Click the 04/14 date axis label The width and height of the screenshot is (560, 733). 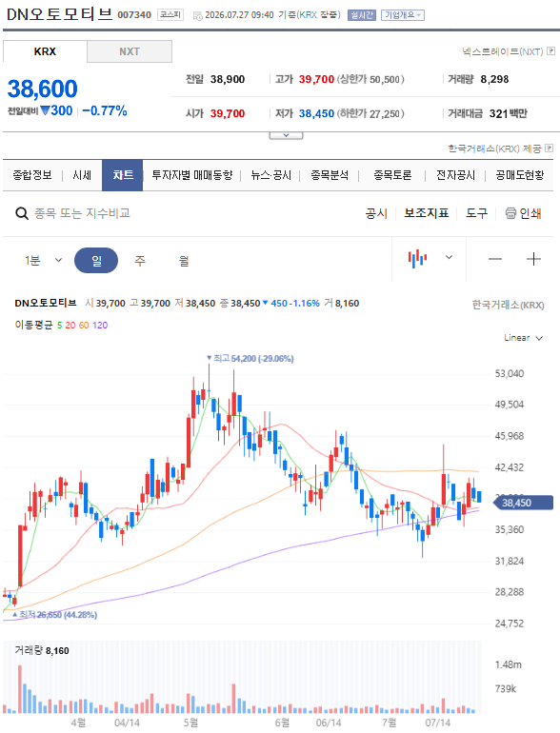[x=127, y=723]
